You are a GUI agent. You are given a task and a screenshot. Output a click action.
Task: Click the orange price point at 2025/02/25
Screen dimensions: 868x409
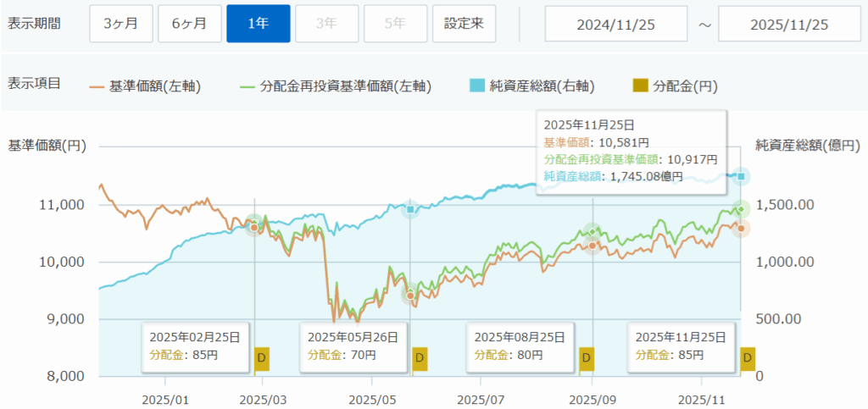(x=253, y=227)
